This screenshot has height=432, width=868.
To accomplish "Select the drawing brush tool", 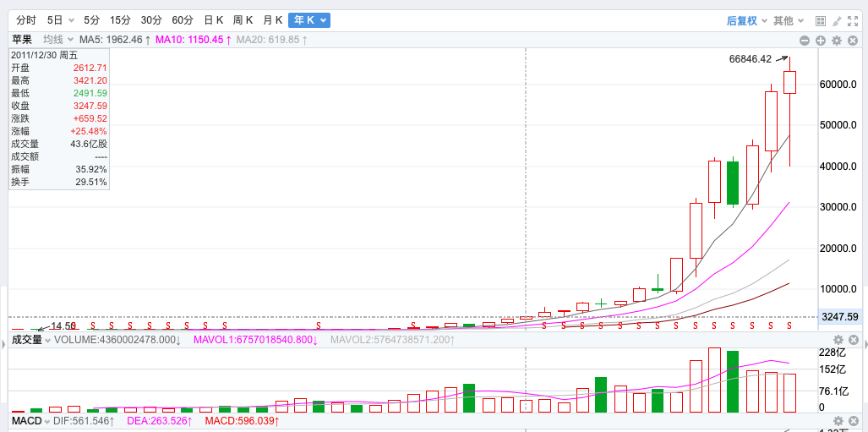I will (837, 20).
